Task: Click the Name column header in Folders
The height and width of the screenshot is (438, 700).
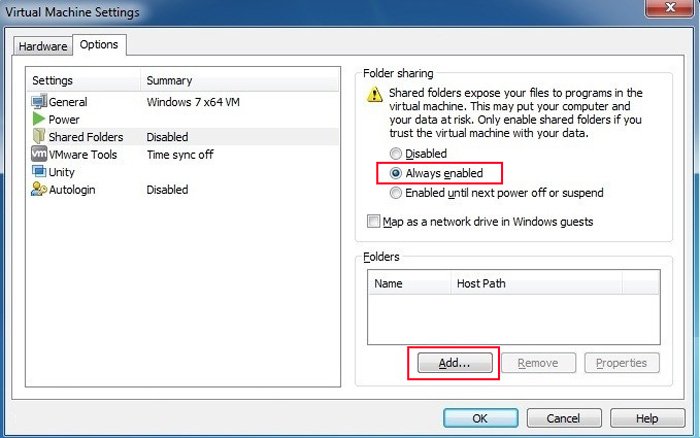Action: pos(409,284)
